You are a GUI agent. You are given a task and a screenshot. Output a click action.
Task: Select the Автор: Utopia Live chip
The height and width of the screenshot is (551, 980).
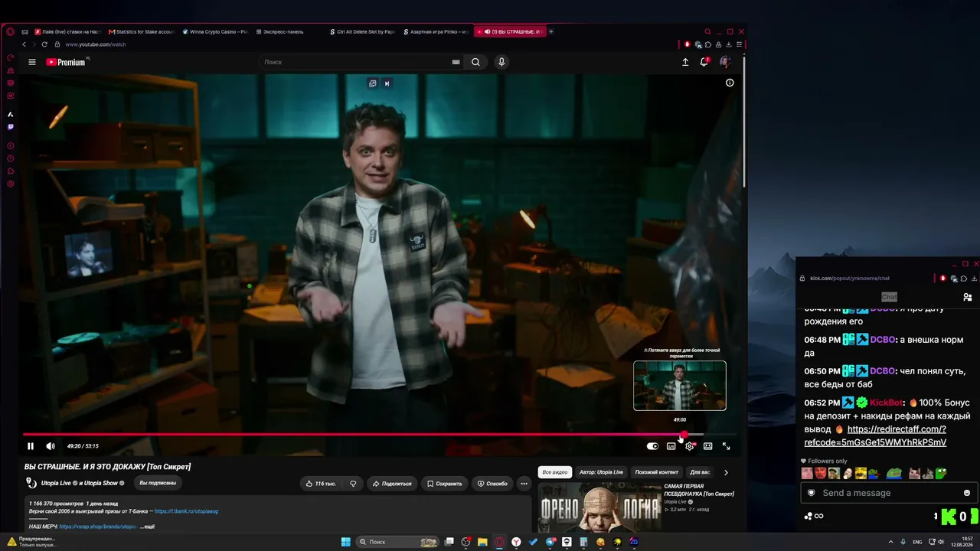601,472
